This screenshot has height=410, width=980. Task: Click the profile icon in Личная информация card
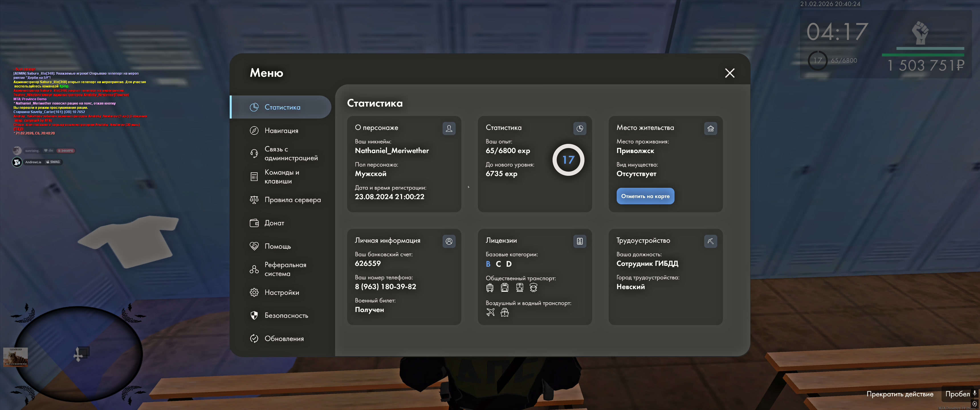coord(449,241)
